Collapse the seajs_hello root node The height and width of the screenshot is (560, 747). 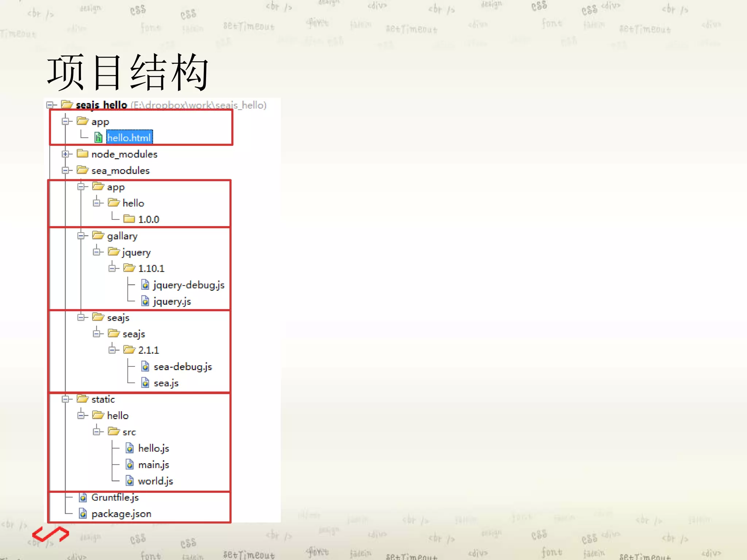point(50,105)
